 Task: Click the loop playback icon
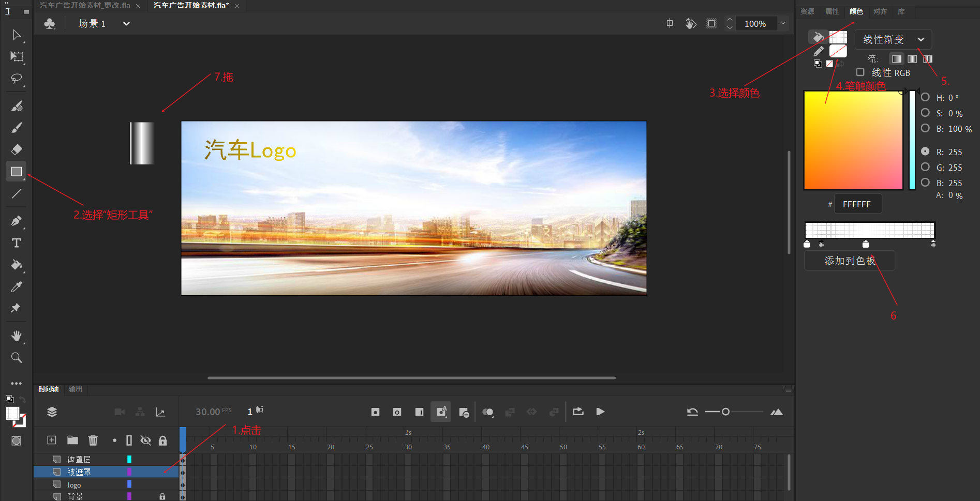pyautogui.click(x=578, y=412)
